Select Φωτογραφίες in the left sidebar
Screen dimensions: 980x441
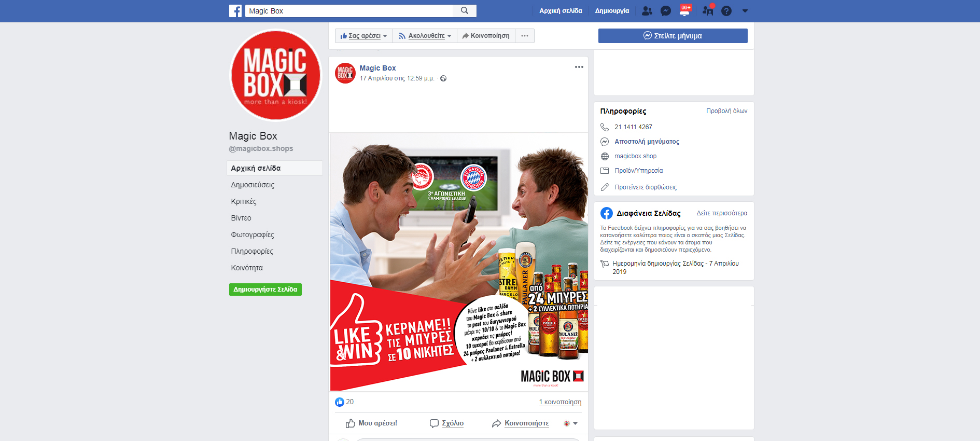point(253,235)
